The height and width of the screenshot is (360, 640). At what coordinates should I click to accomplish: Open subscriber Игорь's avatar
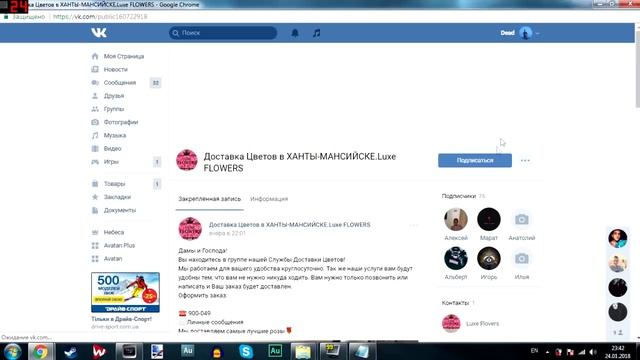coord(489,258)
